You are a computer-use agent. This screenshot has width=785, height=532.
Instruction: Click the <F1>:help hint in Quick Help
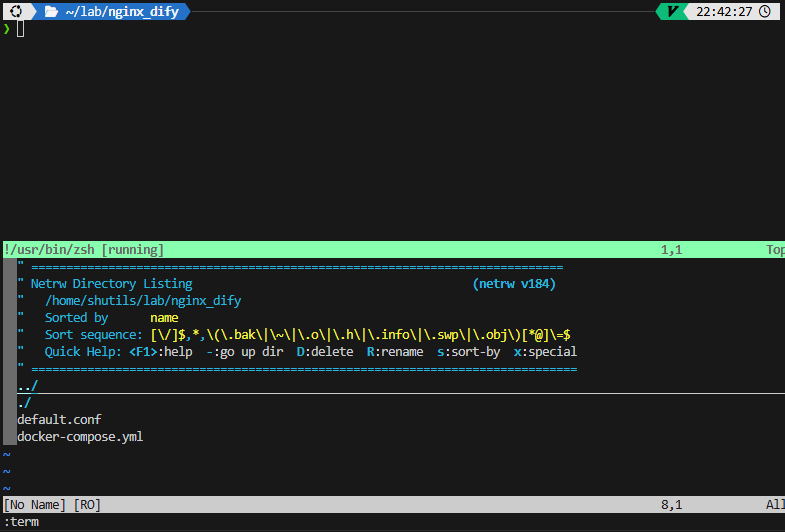(x=160, y=352)
